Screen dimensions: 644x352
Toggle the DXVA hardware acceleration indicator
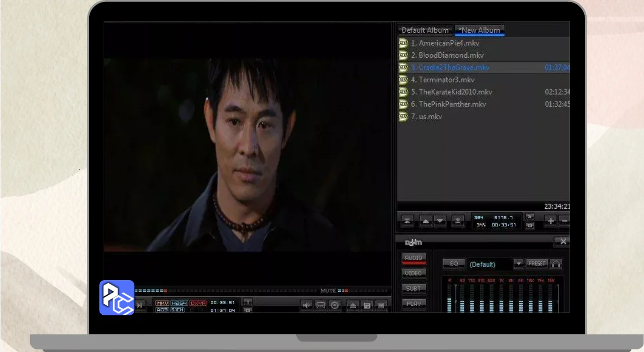[198, 303]
